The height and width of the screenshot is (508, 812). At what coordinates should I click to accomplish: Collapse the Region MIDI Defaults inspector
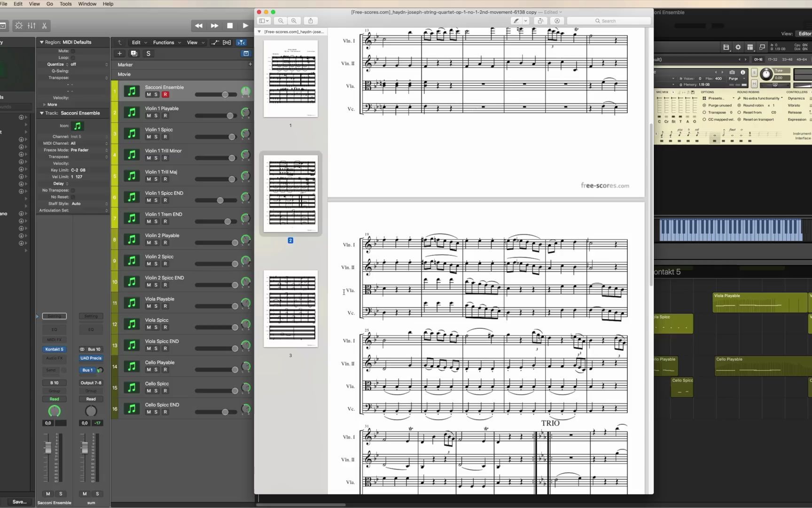(41, 42)
